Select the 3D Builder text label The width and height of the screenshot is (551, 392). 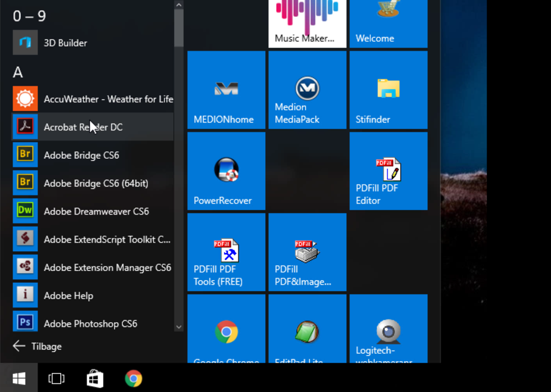(x=65, y=43)
